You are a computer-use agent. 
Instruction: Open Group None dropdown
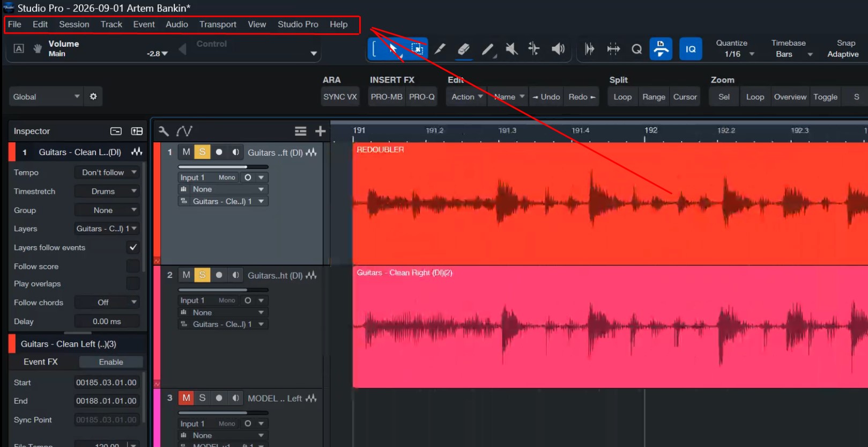pyautogui.click(x=107, y=210)
